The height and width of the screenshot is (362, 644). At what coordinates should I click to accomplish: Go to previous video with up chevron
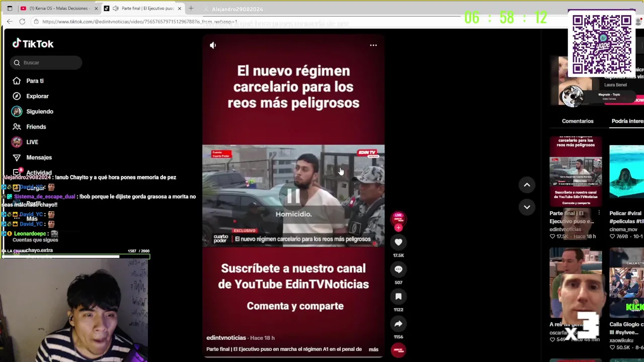tap(527, 185)
